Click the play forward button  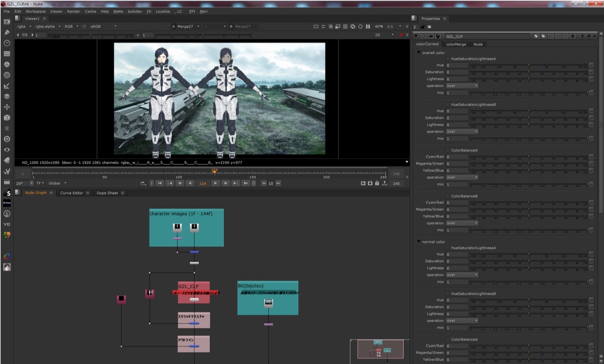[x=215, y=183]
